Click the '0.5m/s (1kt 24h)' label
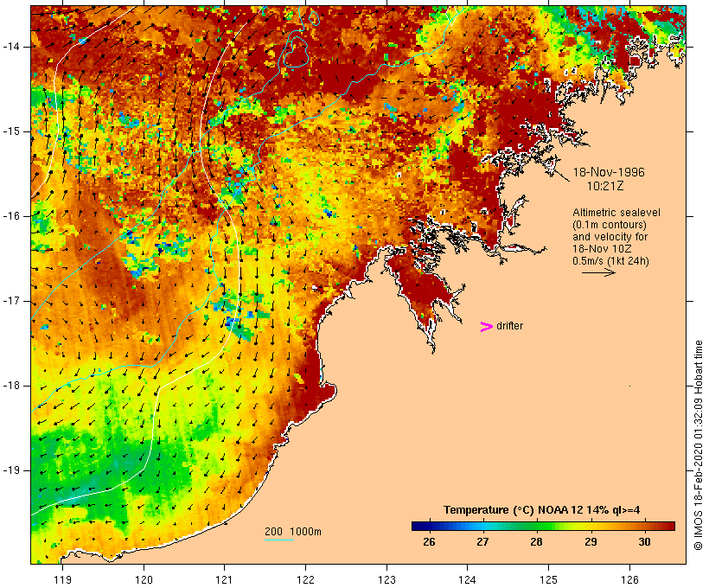Image resolution: width=709 pixels, height=588 pixels. click(x=610, y=261)
